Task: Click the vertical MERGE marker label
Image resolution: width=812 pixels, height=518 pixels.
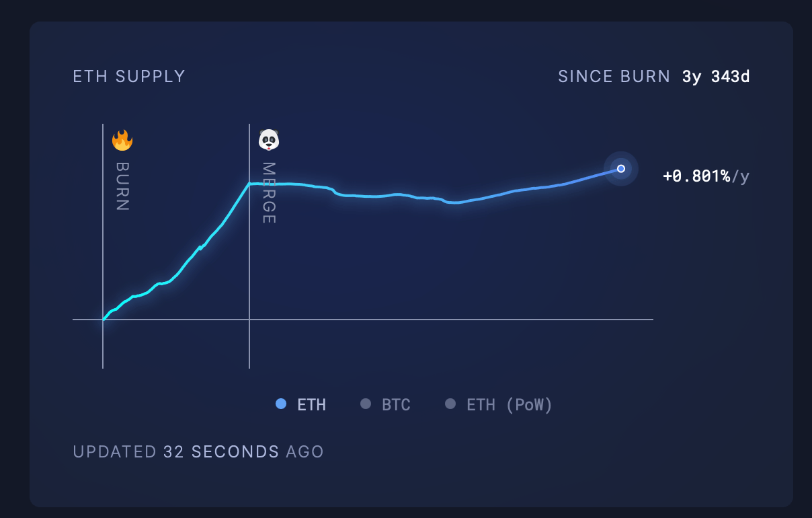Action: (269, 193)
